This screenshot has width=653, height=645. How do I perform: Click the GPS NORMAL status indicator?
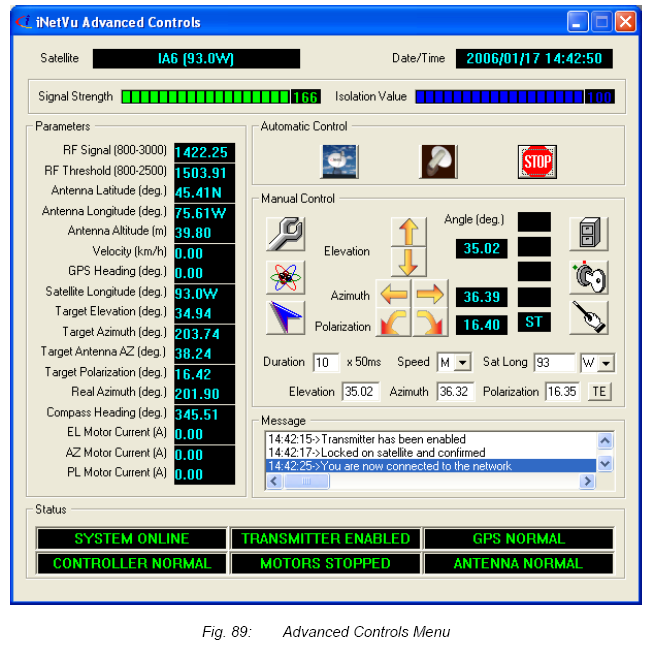[x=519, y=539]
